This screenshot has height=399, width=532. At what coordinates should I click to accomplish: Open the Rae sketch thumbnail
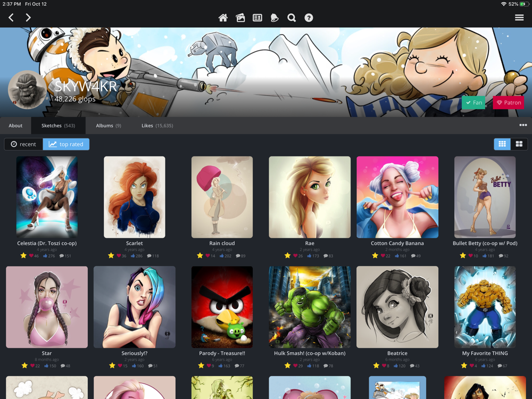[310, 197]
